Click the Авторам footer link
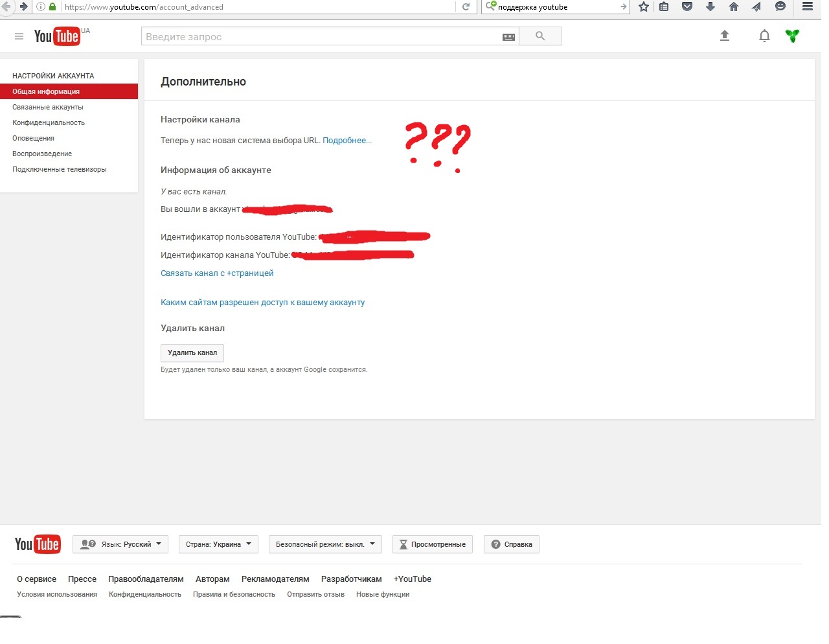 [x=212, y=579]
